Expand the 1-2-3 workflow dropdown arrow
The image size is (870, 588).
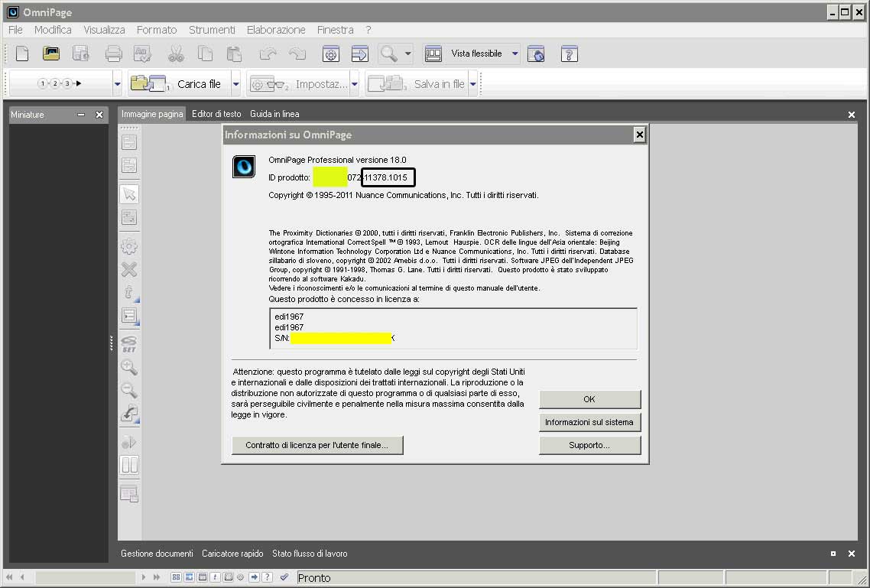tap(117, 84)
